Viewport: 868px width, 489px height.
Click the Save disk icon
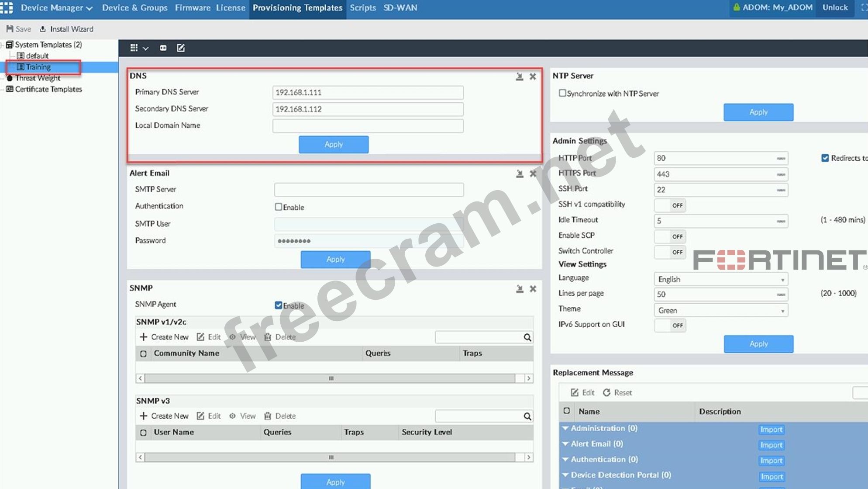[x=10, y=29]
